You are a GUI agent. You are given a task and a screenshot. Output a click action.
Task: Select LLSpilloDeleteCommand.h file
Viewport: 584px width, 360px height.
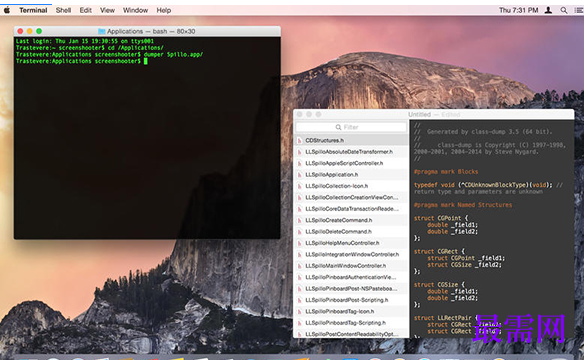(351, 232)
